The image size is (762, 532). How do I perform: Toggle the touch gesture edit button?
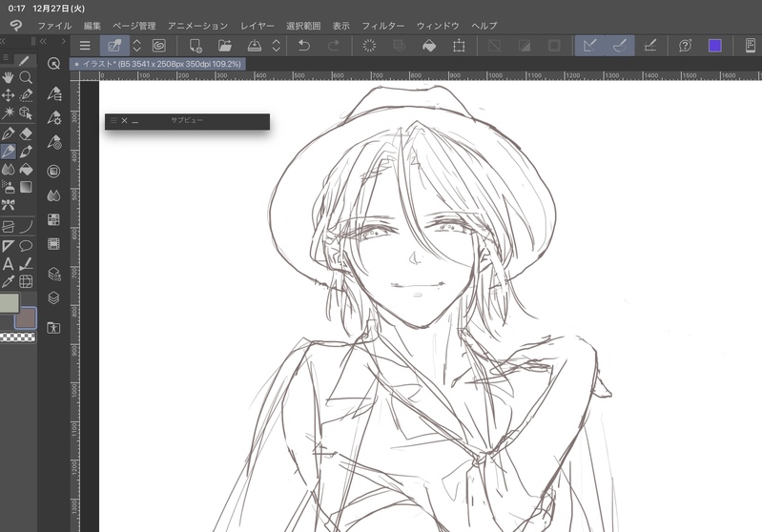coord(114,46)
